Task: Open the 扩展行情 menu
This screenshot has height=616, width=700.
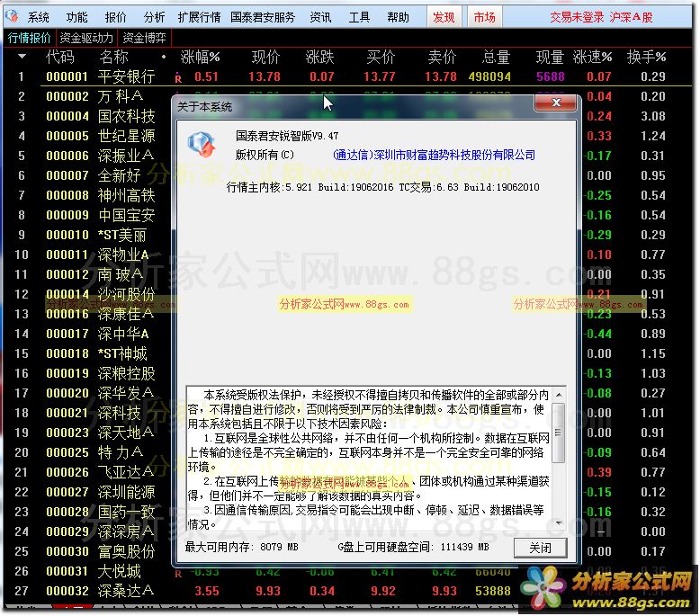Action: [x=199, y=17]
